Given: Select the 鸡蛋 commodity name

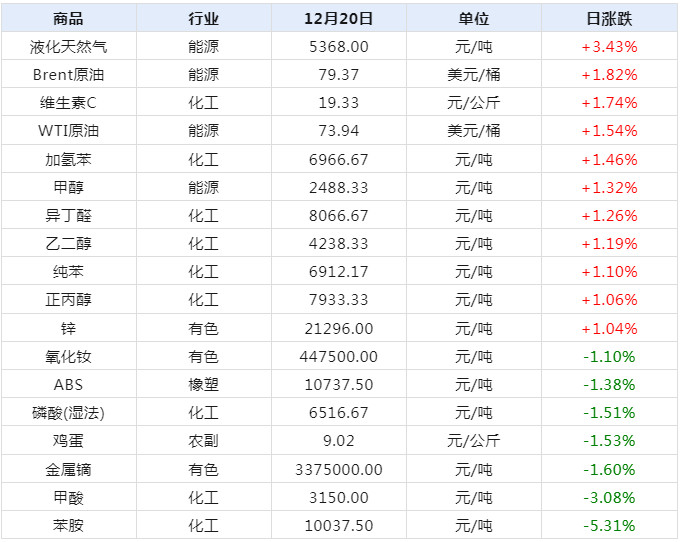Looking at the screenshot, I should click(69, 441).
